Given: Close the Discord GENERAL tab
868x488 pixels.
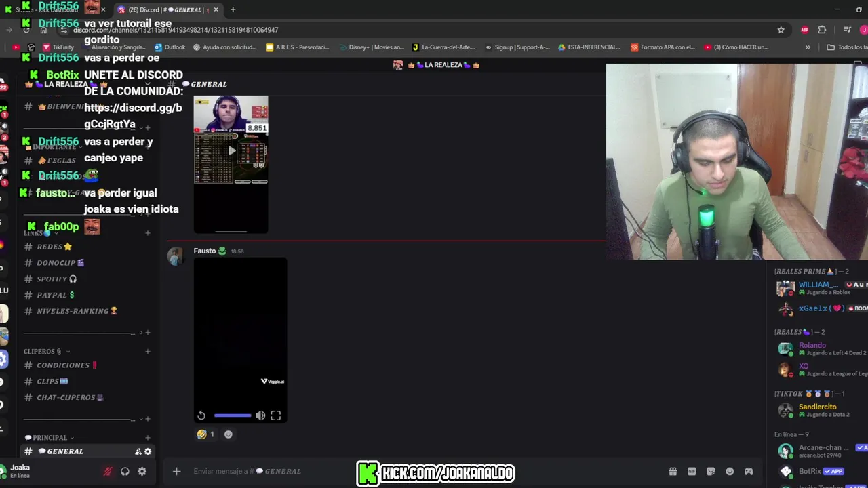Looking at the screenshot, I should click(216, 9).
